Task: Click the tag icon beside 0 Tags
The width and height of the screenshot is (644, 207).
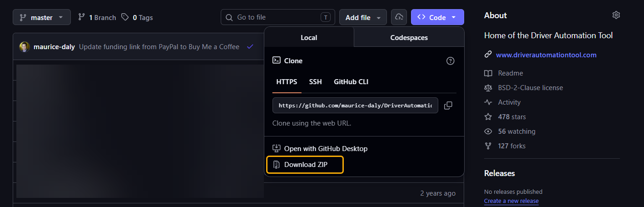Action: (x=125, y=17)
